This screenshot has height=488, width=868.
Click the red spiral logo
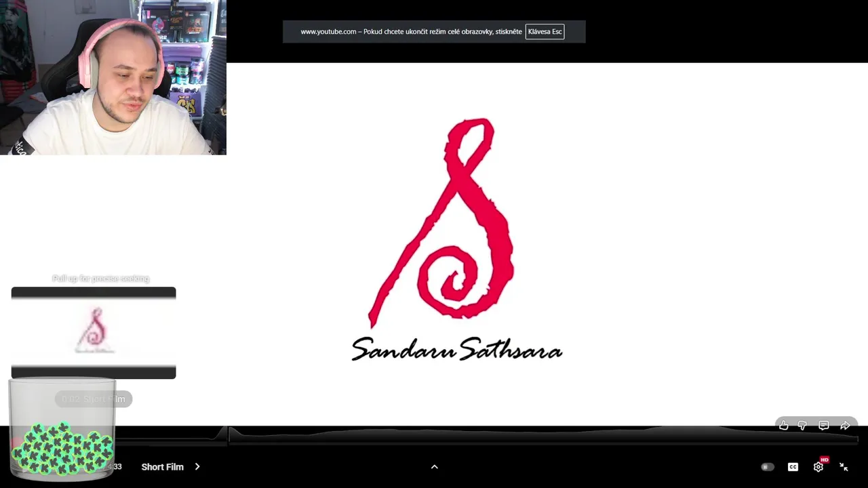441,222
